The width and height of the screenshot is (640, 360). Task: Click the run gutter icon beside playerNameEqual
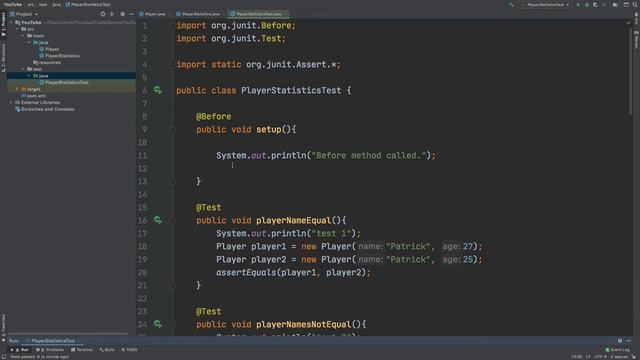[x=158, y=220]
